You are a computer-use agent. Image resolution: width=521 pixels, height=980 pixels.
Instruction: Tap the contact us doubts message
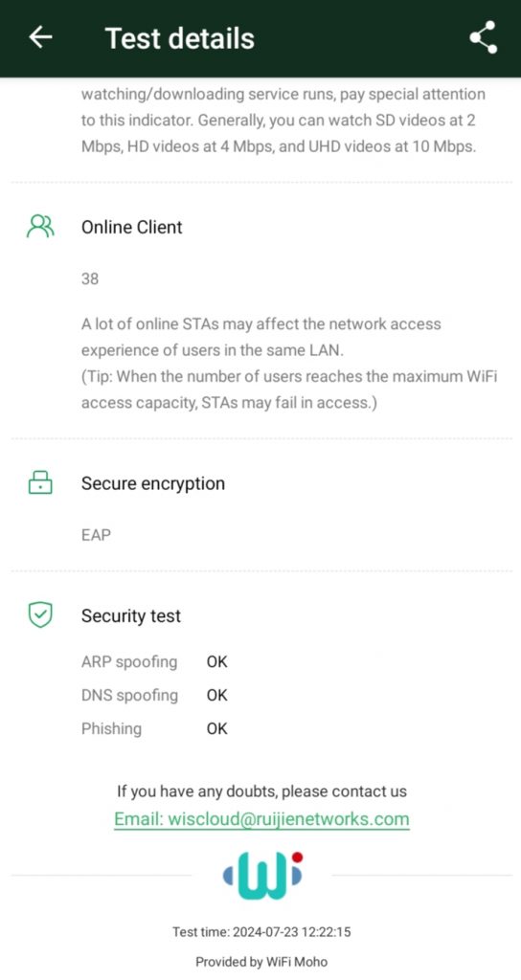click(x=261, y=791)
